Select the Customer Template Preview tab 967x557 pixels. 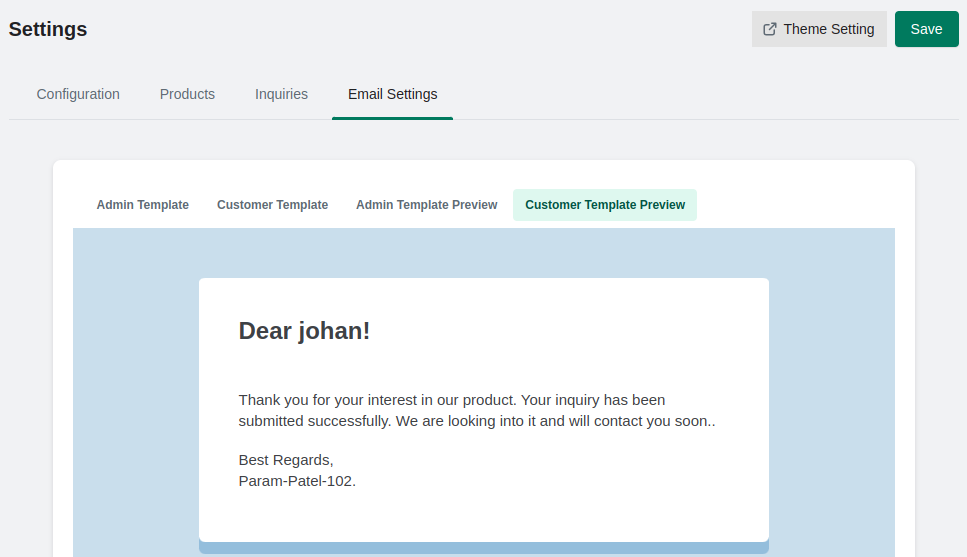click(x=605, y=205)
